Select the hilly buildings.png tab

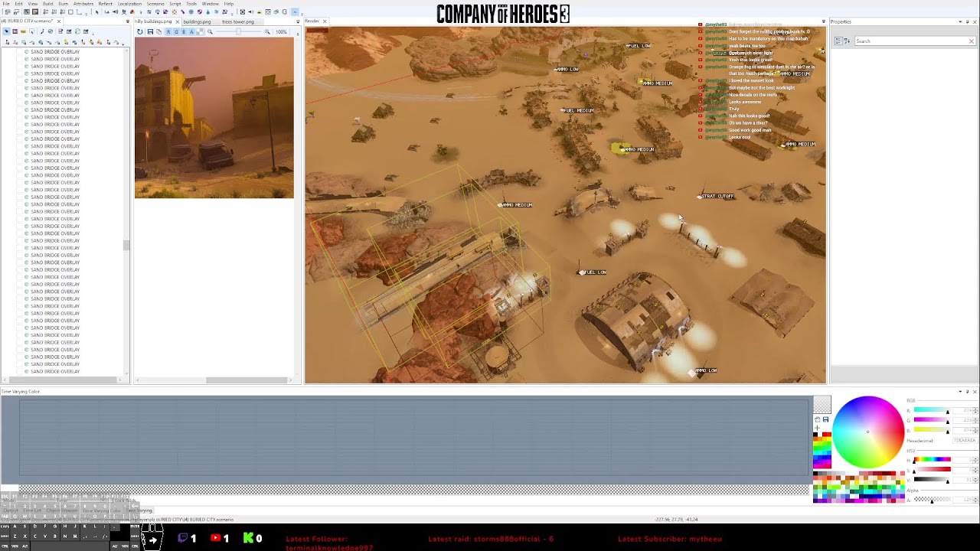153,21
